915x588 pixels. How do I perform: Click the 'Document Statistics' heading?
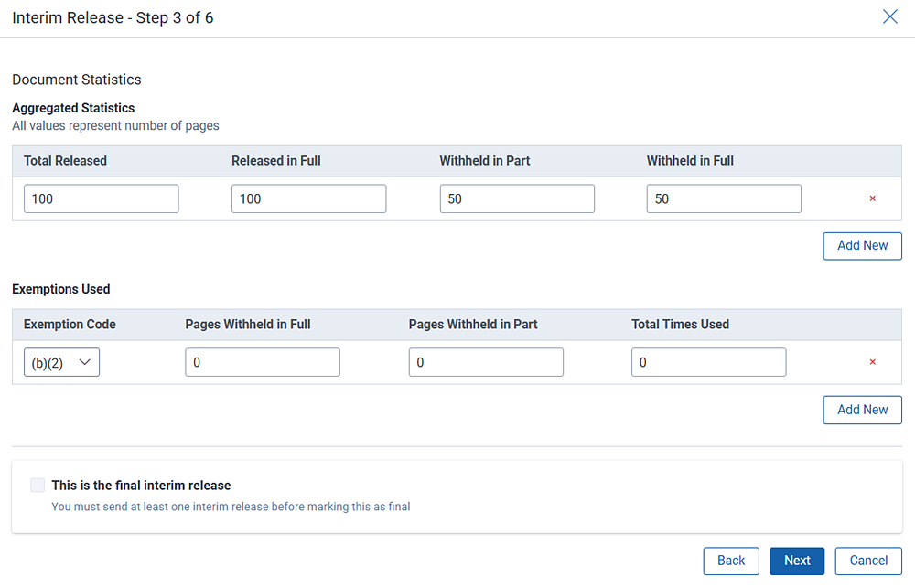pyautogui.click(x=77, y=80)
